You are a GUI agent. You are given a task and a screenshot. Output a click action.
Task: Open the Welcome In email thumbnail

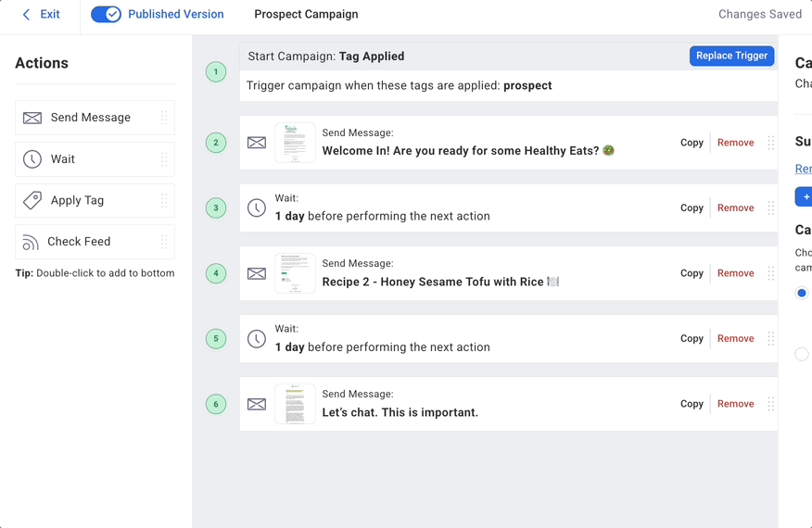[295, 143]
